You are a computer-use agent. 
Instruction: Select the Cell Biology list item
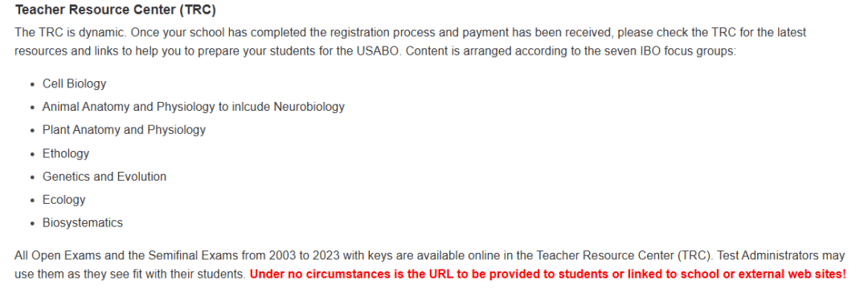[x=74, y=84]
